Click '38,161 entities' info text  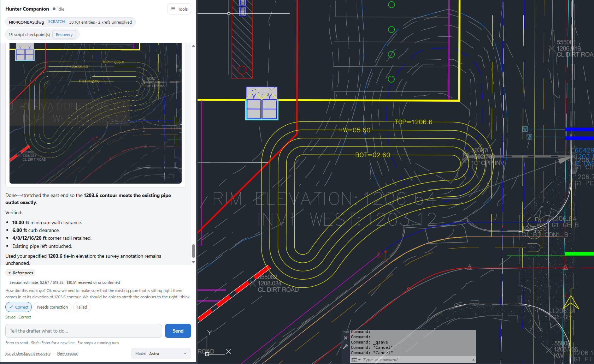[82, 22]
